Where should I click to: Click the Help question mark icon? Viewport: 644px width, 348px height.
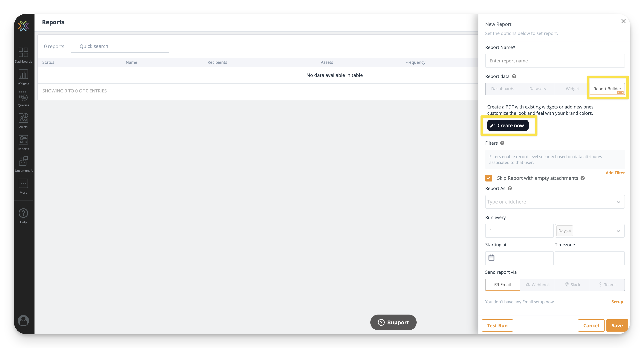click(x=23, y=213)
